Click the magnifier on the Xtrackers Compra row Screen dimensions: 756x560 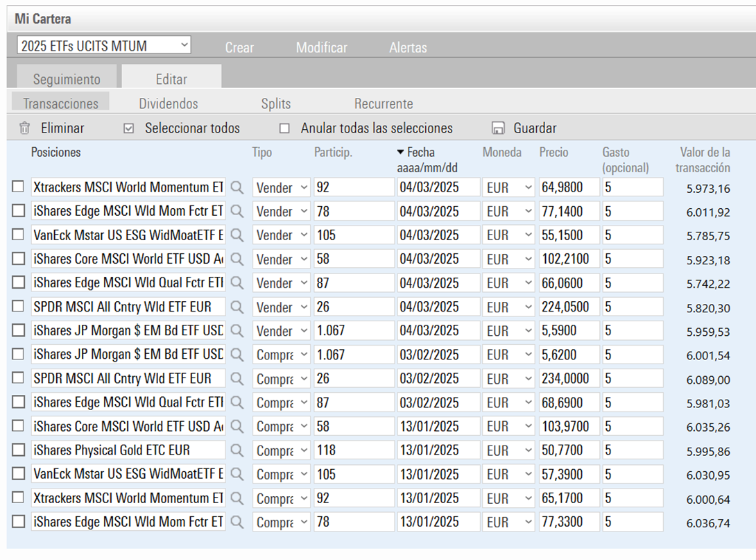coord(237,498)
